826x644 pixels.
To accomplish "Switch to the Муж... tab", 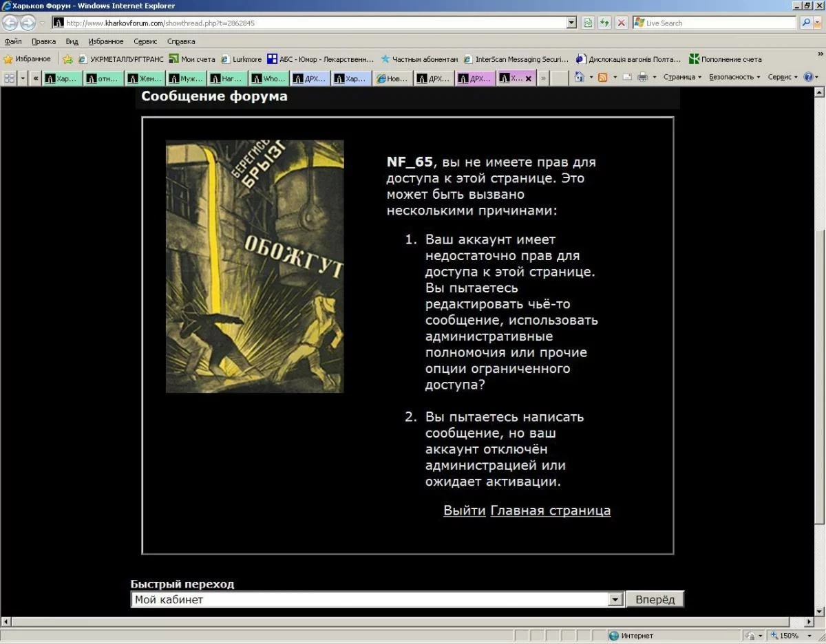I will tap(187, 78).
